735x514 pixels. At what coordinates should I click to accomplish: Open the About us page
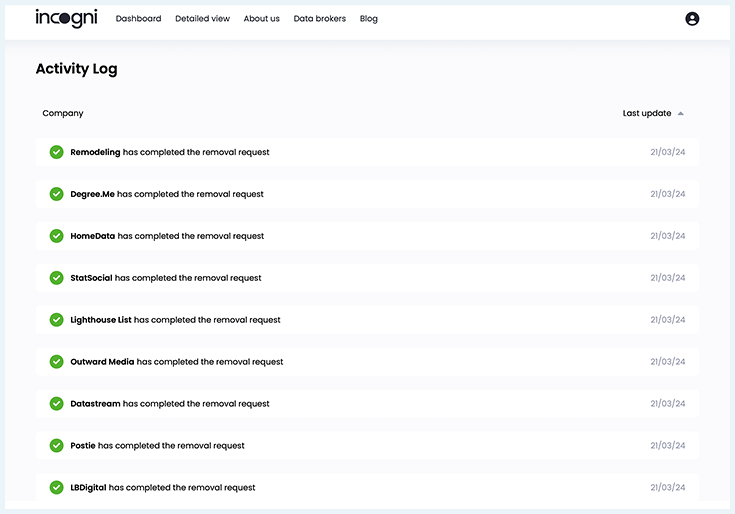click(x=262, y=19)
